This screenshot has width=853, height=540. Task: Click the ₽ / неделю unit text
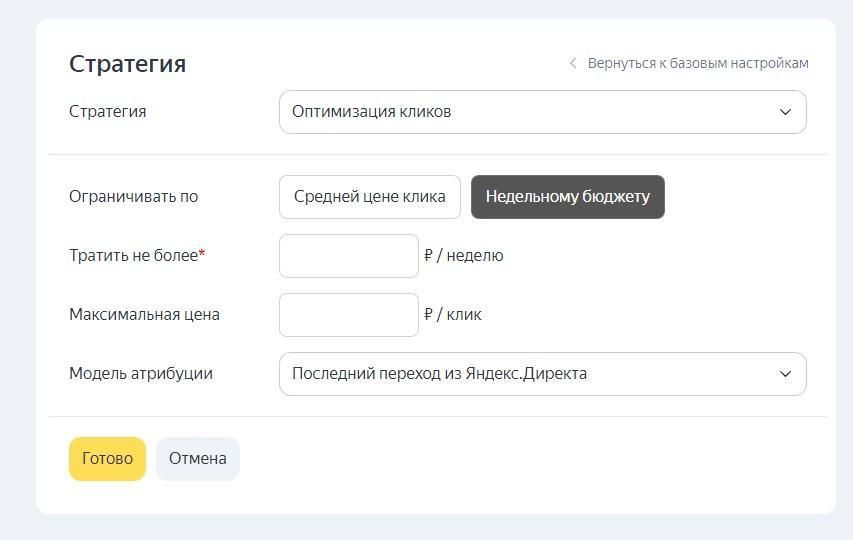point(463,255)
